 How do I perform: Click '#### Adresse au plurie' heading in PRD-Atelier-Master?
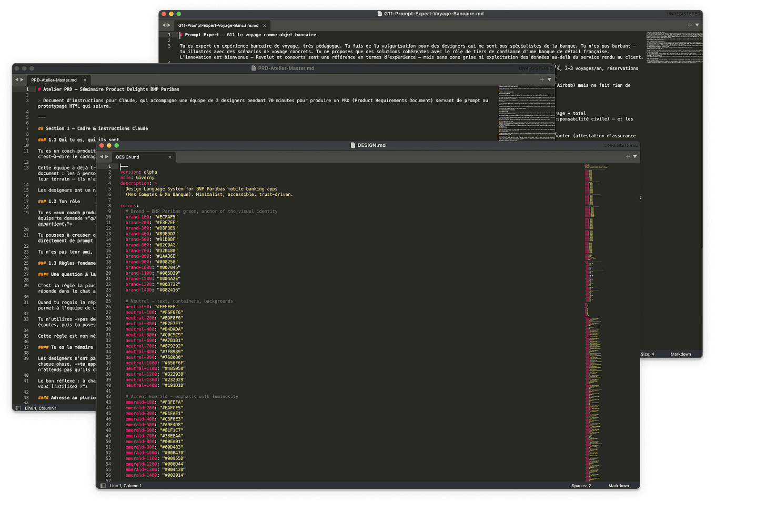[x=67, y=398]
